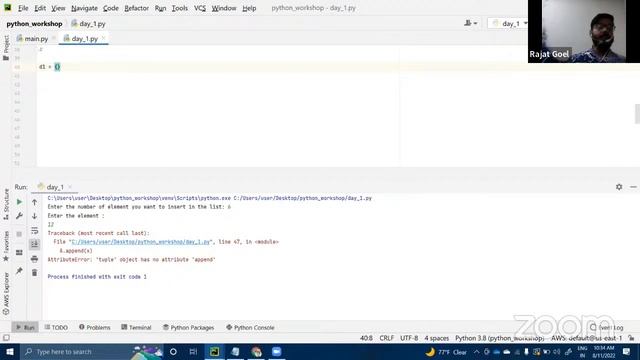The height and width of the screenshot is (360, 640).
Task: Change UTF-8 file encoding in status bar
Action: point(409,338)
